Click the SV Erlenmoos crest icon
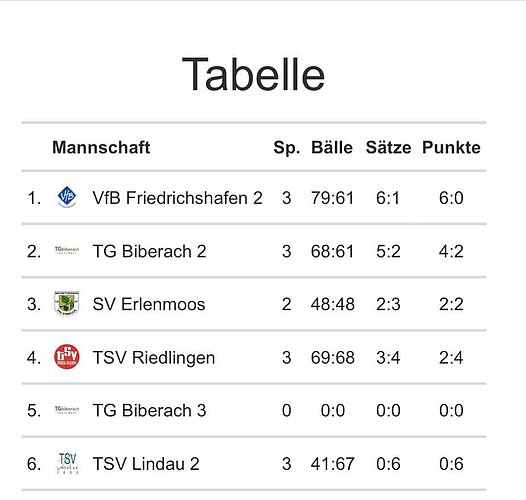Viewport: 526px width, 500px height. pyautogui.click(x=67, y=303)
